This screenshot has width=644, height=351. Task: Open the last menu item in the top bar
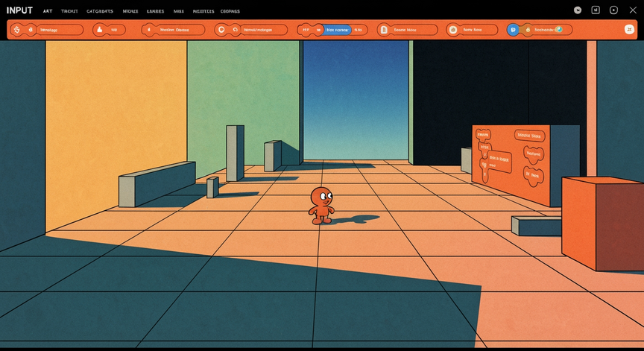[x=230, y=11]
